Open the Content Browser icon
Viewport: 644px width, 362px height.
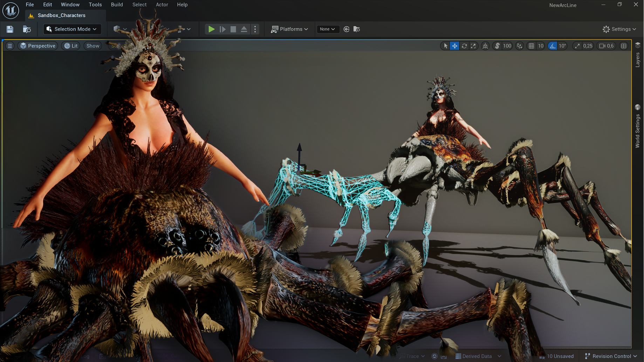[27, 29]
